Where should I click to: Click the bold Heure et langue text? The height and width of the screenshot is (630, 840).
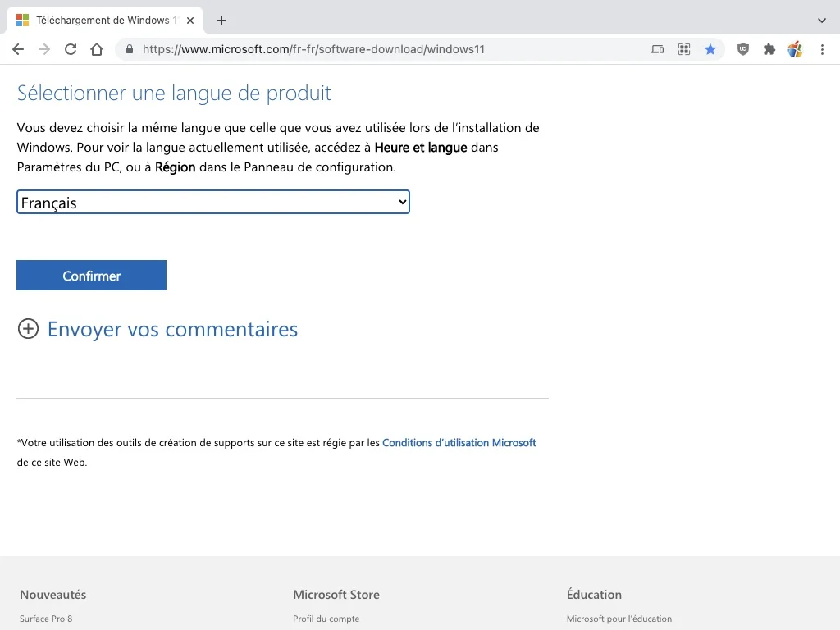[421, 148]
